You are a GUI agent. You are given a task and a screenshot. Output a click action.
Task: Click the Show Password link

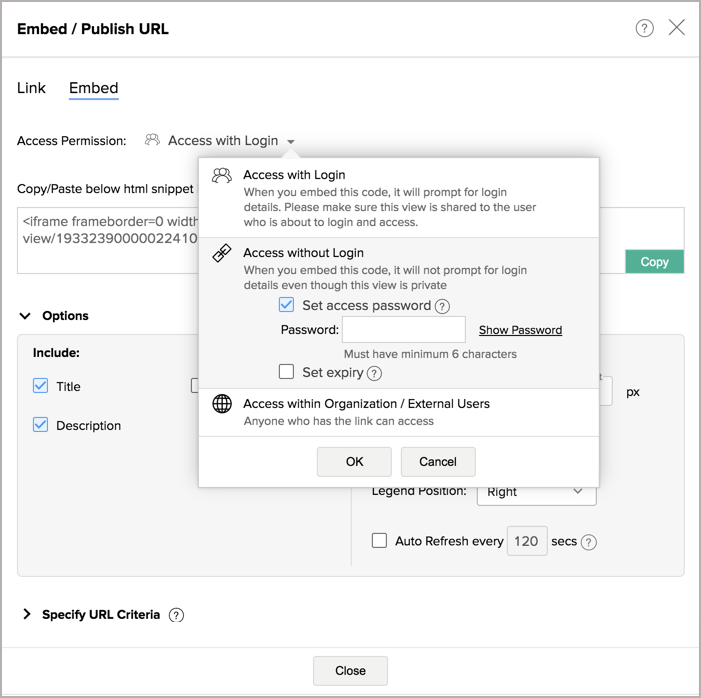[520, 330]
